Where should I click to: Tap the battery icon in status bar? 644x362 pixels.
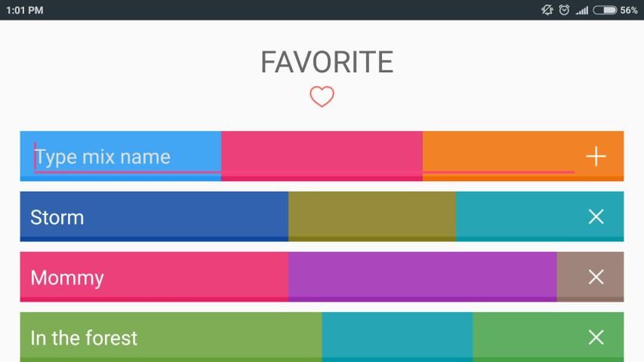(605, 10)
